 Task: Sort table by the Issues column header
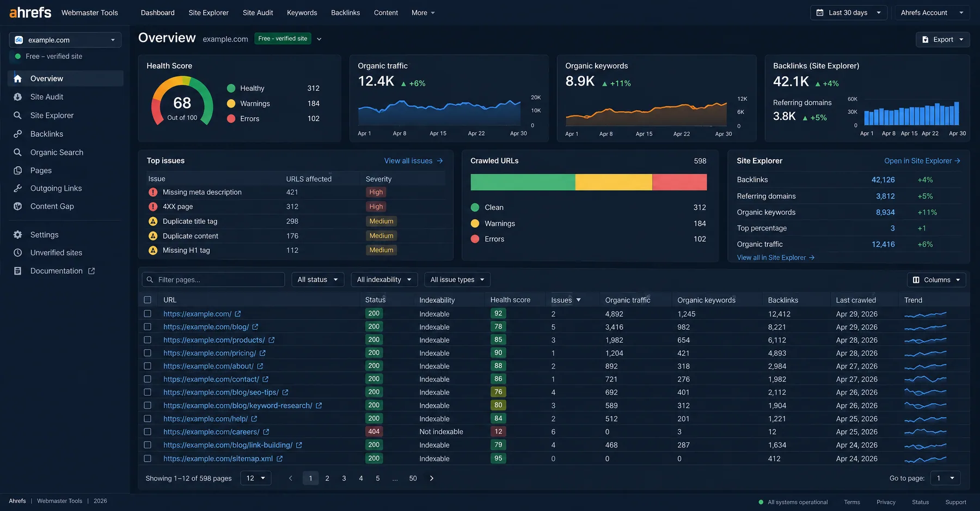click(566, 300)
